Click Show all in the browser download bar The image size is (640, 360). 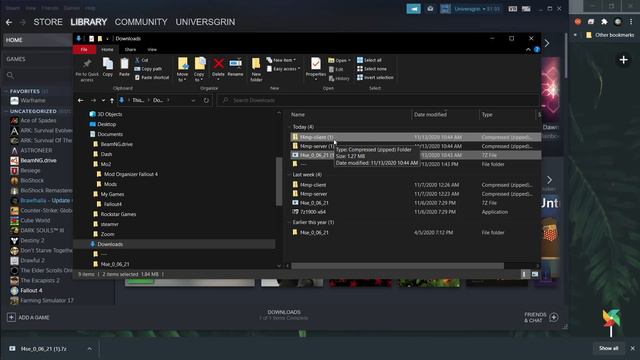coord(609,348)
